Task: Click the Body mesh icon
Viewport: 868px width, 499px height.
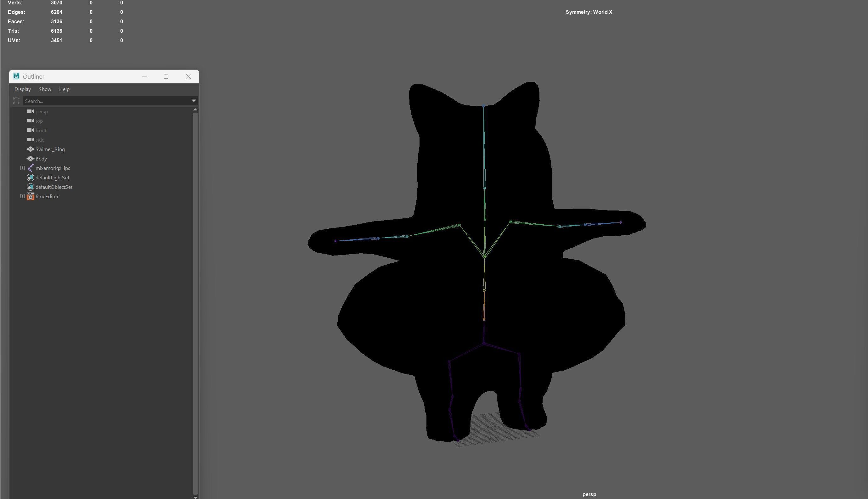Action: click(31, 159)
